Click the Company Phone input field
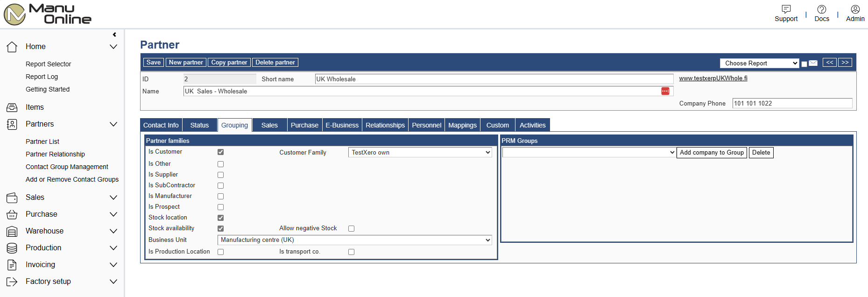This screenshot has width=868, height=297. [792, 103]
